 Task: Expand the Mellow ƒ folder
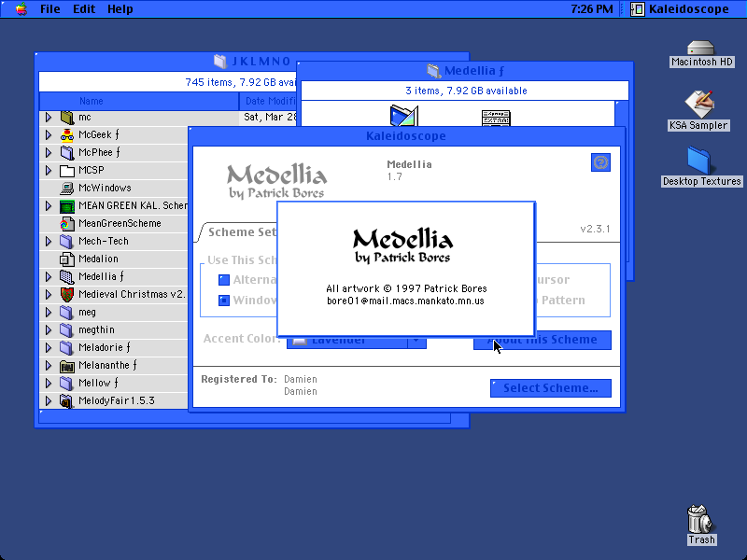pos(49,383)
